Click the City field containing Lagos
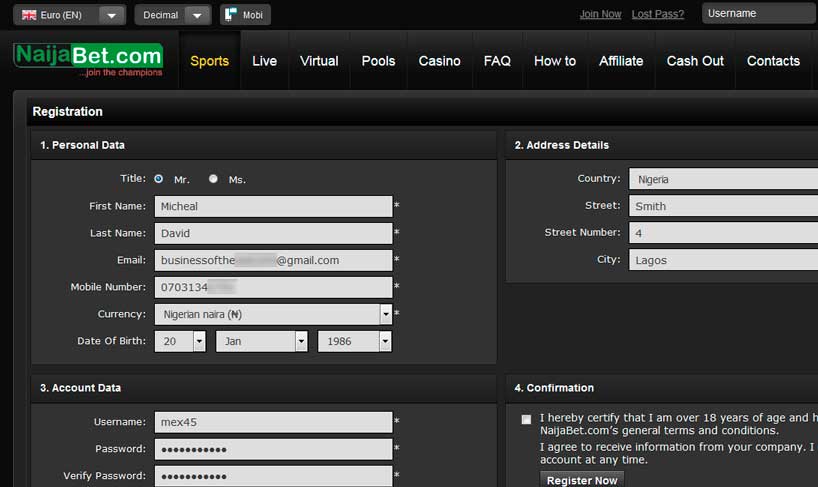Screen dimensions: 818x487 point(723,260)
